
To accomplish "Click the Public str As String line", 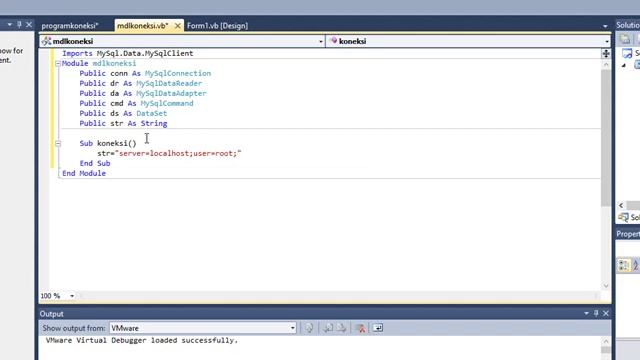I will click(123, 123).
